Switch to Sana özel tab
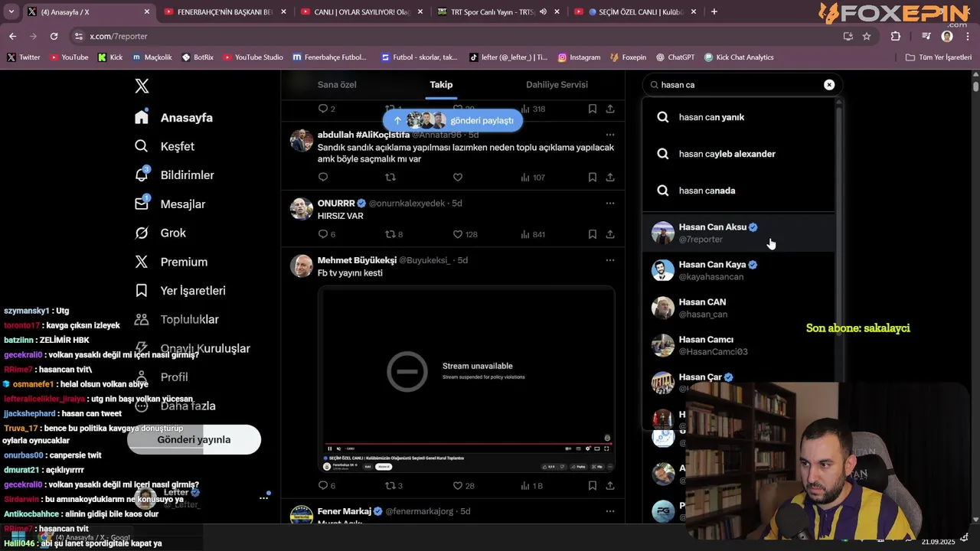Screen dimensions: 980x551 click(x=337, y=85)
